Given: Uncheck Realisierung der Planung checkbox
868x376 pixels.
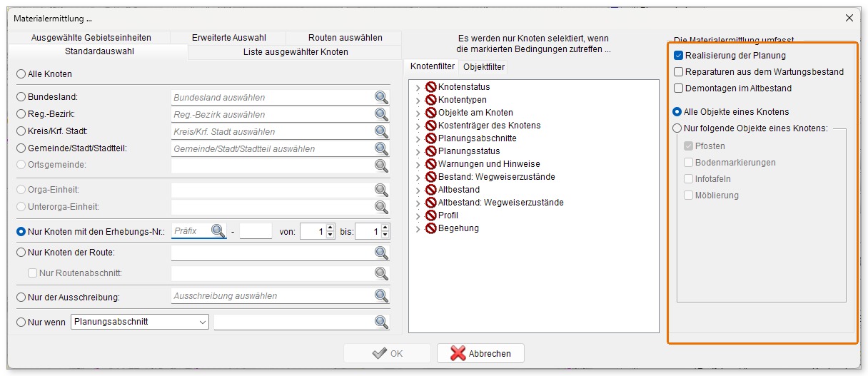Looking at the screenshot, I should pyautogui.click(x=679, y=56).
